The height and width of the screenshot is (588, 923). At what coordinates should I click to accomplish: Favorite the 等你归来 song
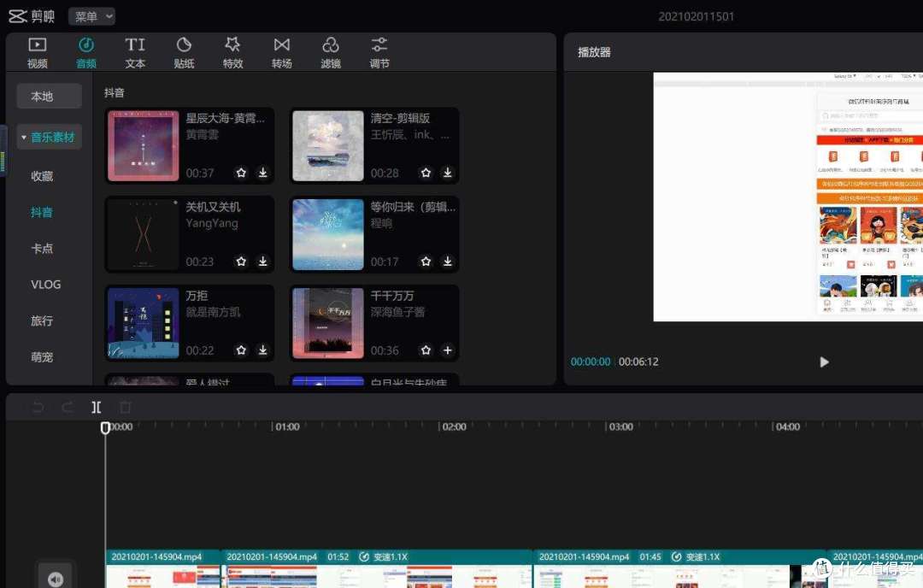coord(426,261)
